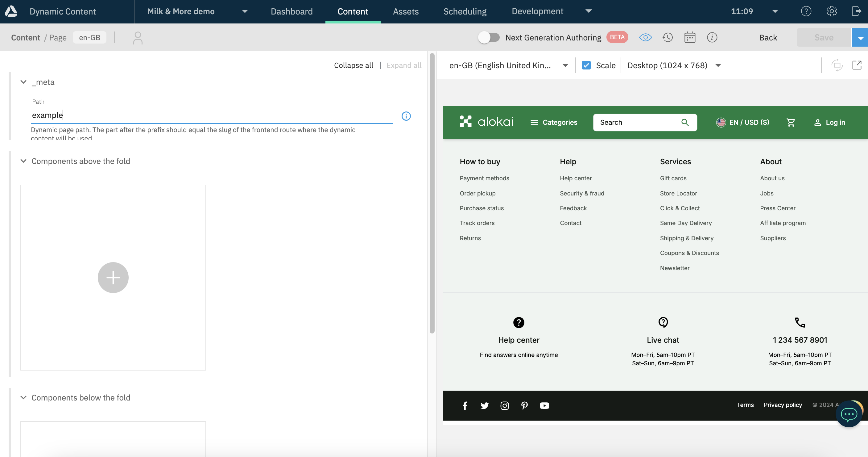Image resolution: width=868 pixels, height=457 pixels.
Task: Open the Scheduling tab
Action: (465, 11)
